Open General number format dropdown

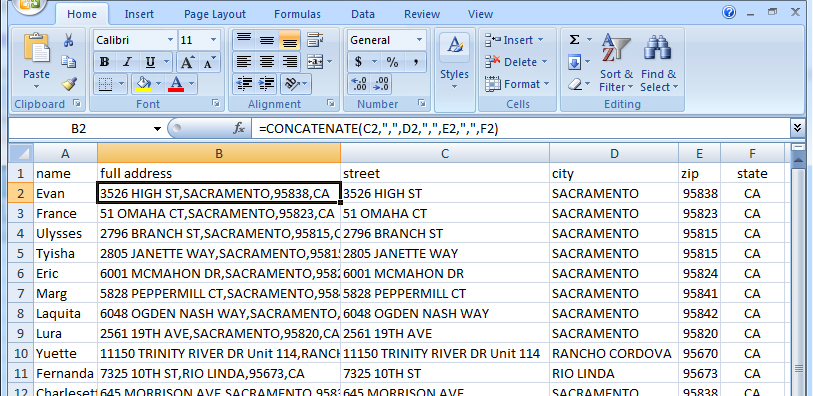[x=419, y=40]
